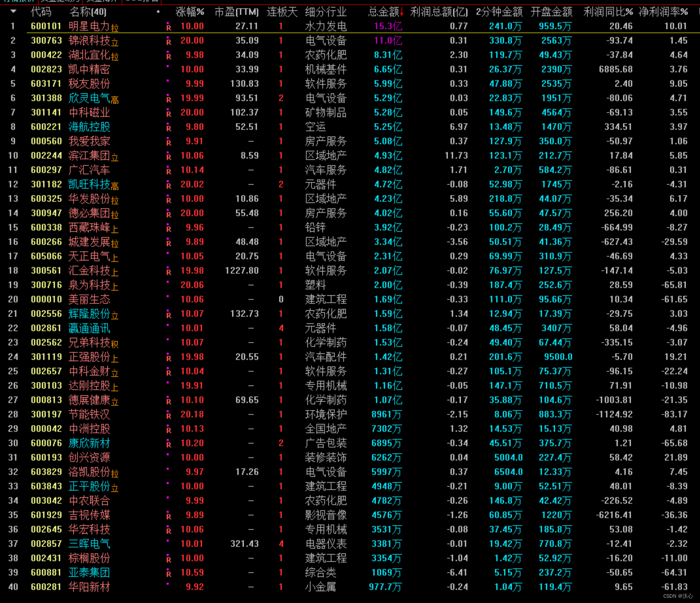
Task: Click the 15.3亿 total amount value
Action: [388, 26]
